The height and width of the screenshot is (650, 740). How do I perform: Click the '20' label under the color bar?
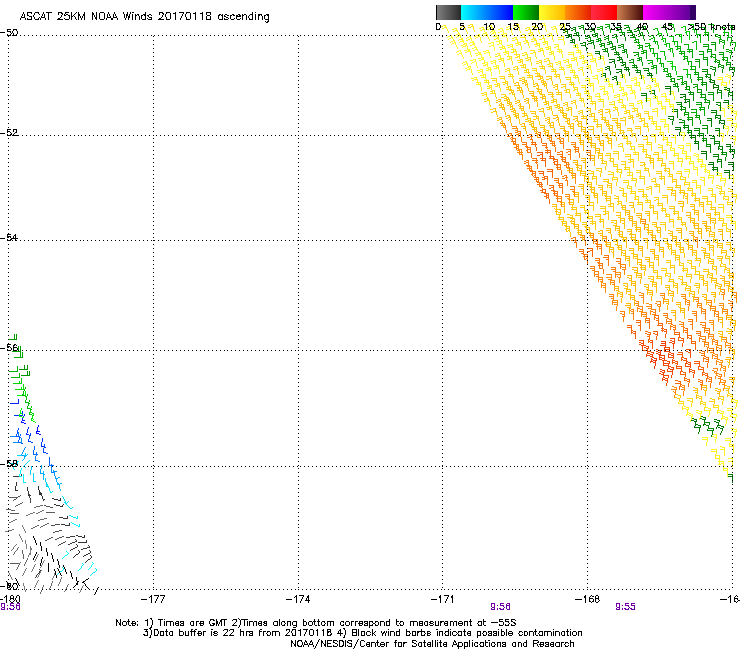[x=537, y=27]
